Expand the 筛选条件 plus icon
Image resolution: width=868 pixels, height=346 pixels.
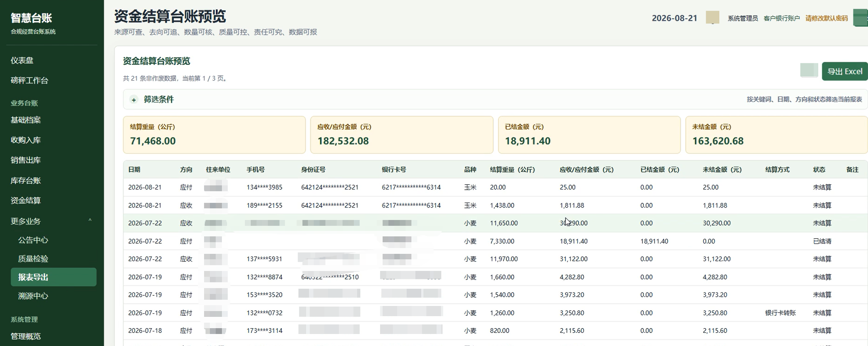point(134,100)
